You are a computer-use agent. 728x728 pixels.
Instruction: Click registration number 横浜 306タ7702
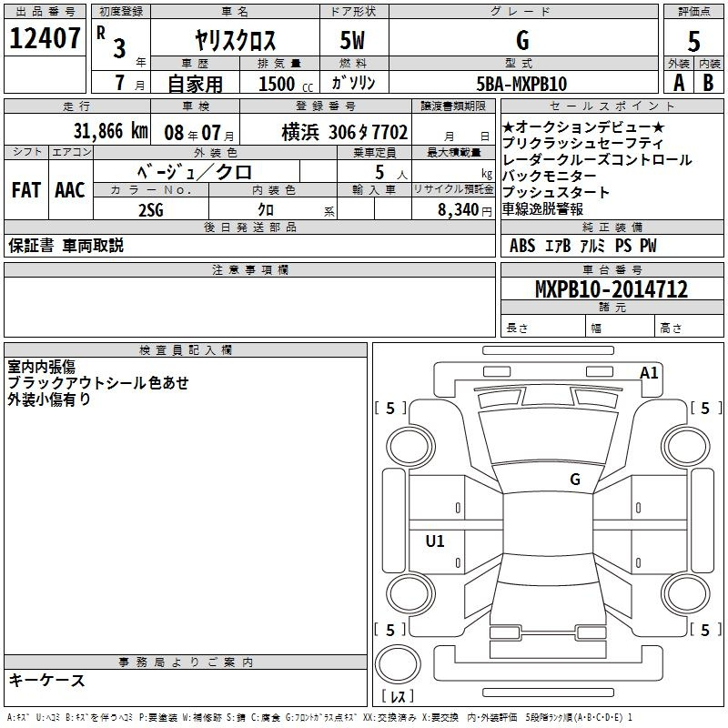345,132
